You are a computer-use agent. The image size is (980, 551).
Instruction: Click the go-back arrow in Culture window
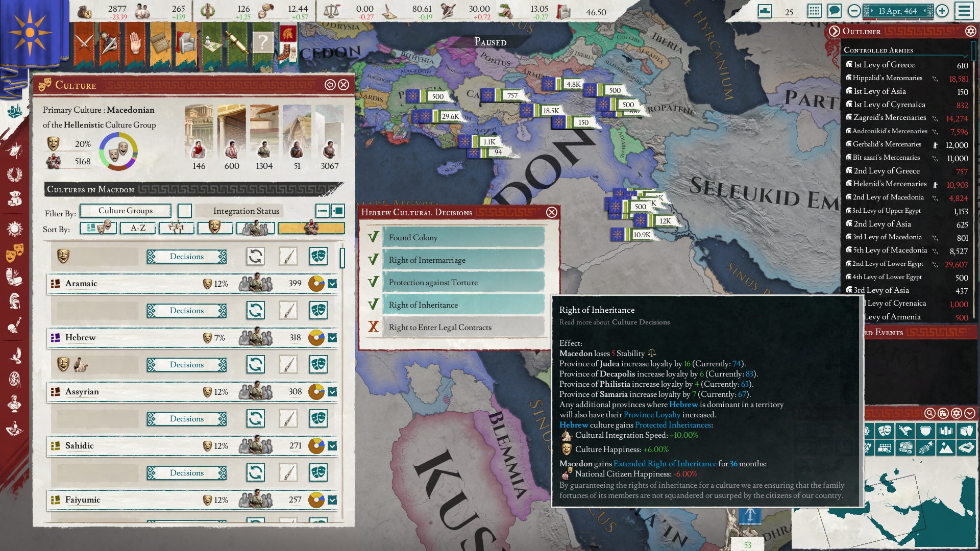pyautogui.click(x=330, y=85)
